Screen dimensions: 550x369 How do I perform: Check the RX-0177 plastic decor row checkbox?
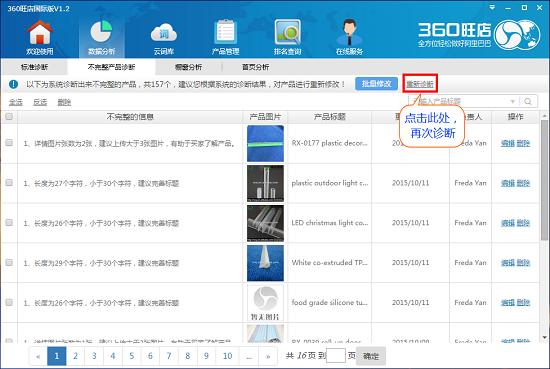pos(9,142)
